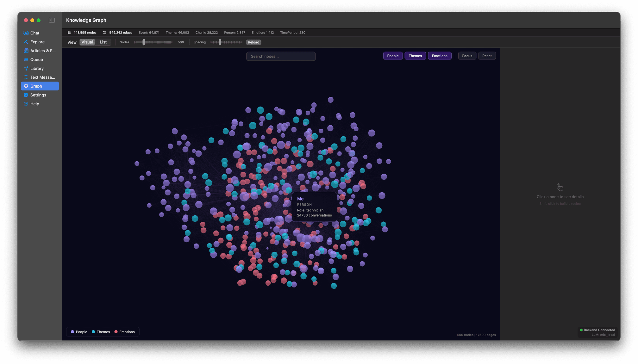Image resolution: width=638 pixels, height=364 pixels.
Task: Click the edges arrows icon in stats bar
Action: click(x=105, y=33)
